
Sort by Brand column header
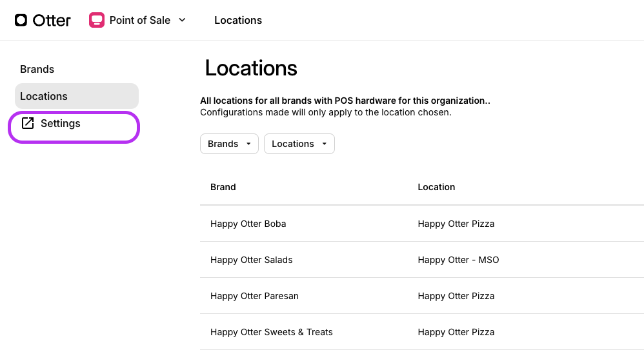click(223, 187)
